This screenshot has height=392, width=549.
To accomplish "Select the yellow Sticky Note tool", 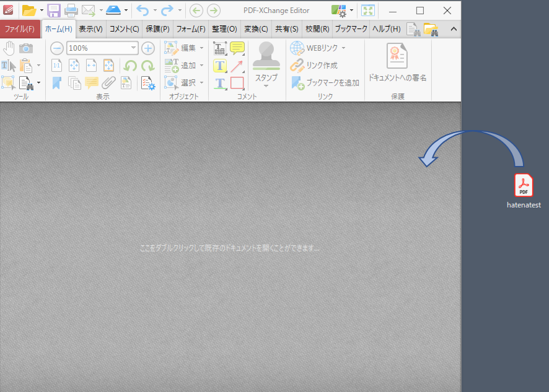I will 237,48.
